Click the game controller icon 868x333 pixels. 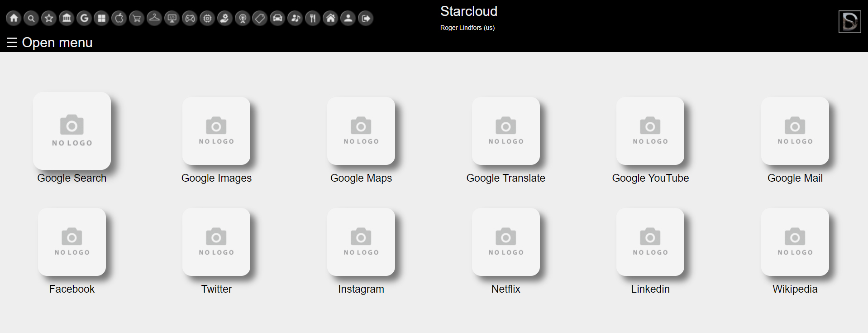[190, 19]
